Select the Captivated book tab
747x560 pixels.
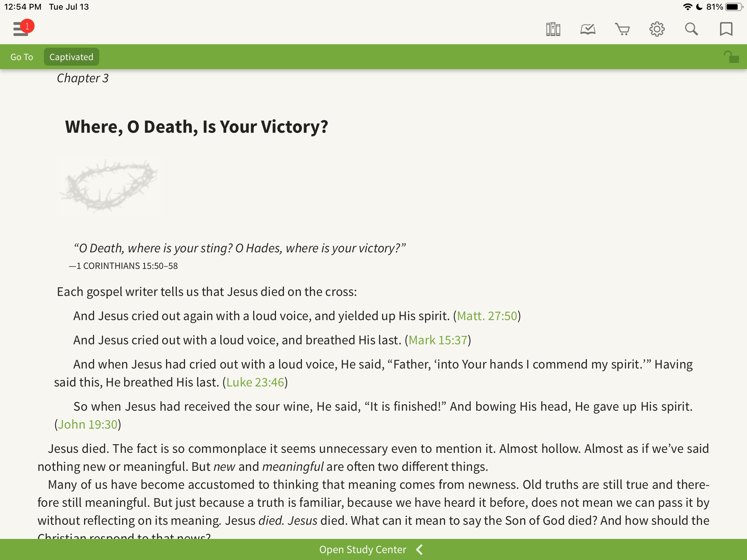tap(71, 57)
